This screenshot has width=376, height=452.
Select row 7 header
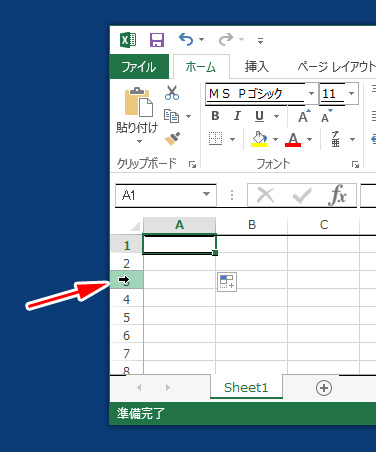click(x=127, y=353)
